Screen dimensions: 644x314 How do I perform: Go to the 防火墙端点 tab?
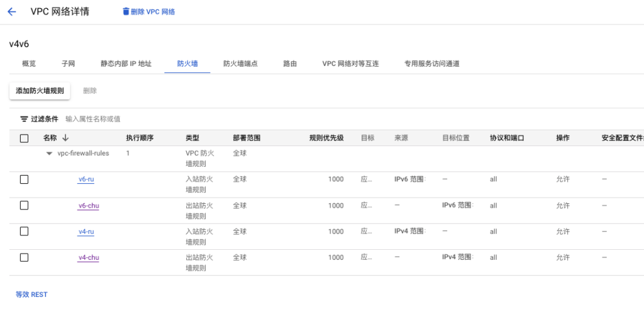(x=240, y=64)
